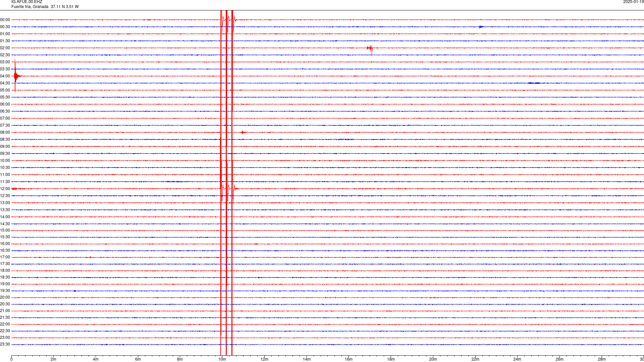Click the 10m axis tick label
The image size is (644, 362).
(222, 359)
